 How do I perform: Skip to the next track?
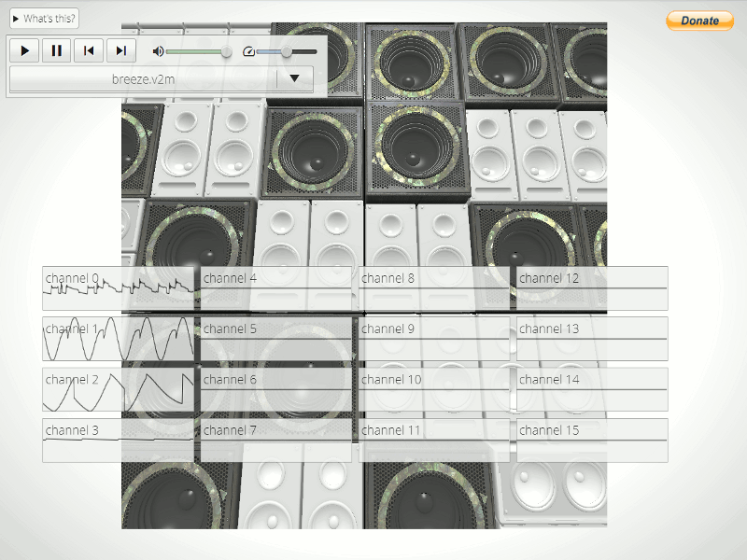121,50
